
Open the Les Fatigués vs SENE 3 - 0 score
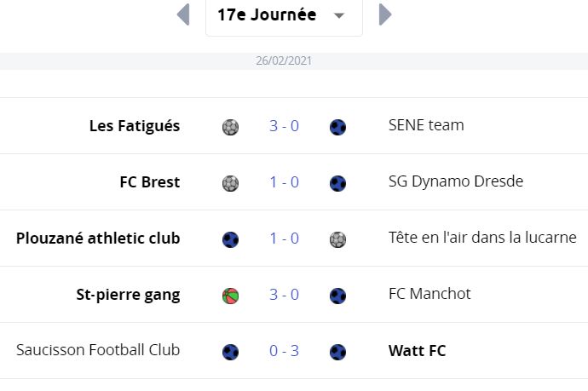click(x=284, y=126)
